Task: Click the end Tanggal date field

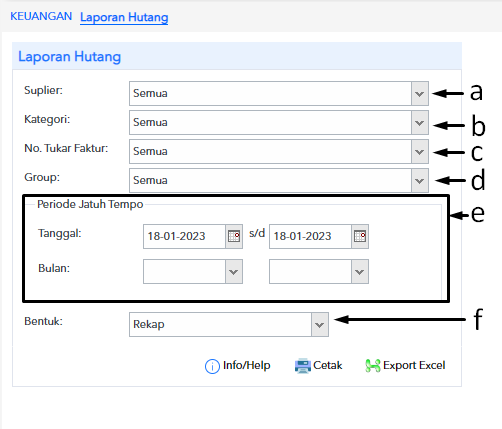Action: click(310, 236)
